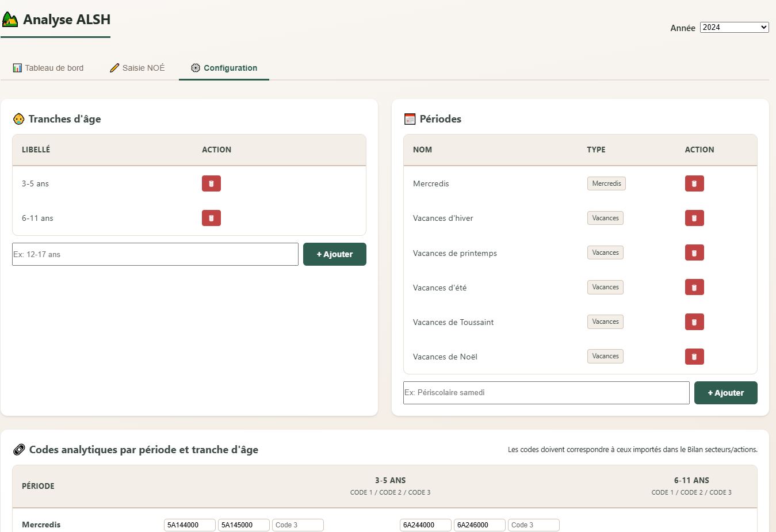Remove the Vacances de Noël period
Screen dimensions: 776x532
tap(694, 357)
